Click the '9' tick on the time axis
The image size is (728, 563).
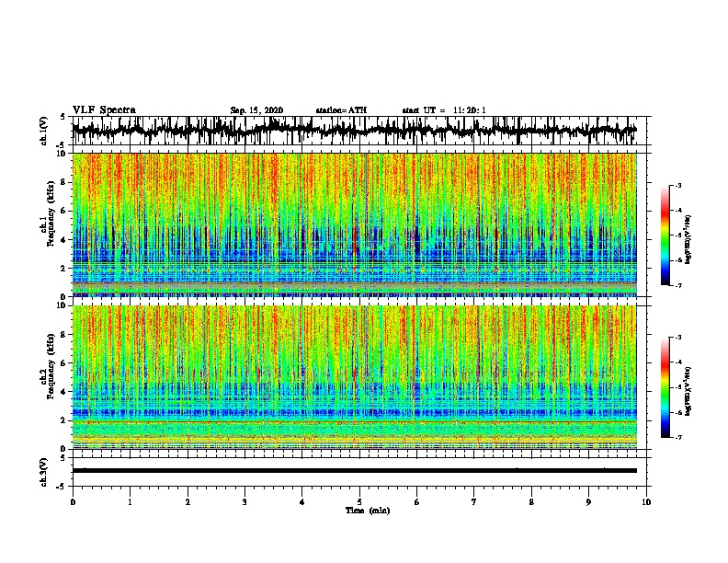tap(588, 502)
